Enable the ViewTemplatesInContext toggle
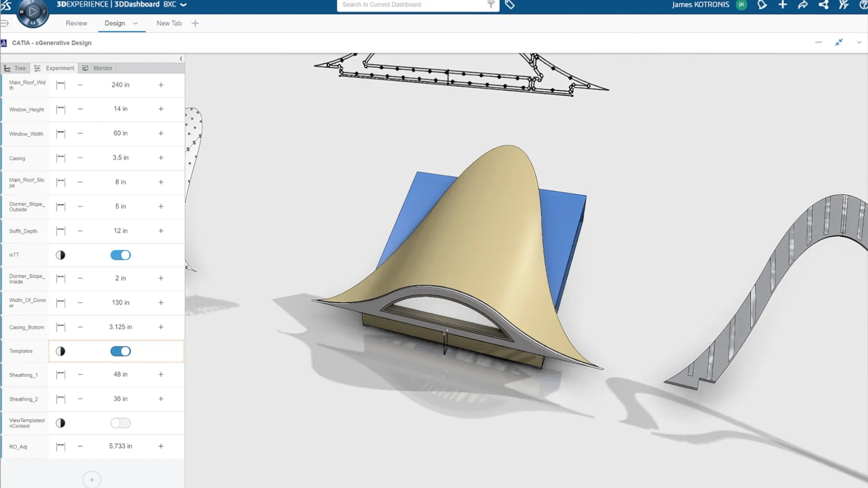 (x=121, y=423)
